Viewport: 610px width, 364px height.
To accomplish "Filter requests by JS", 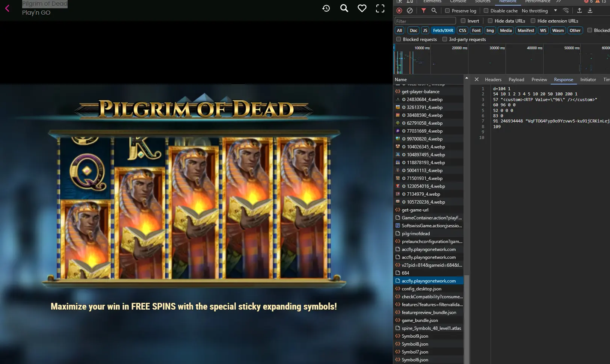I will [425, 30].
